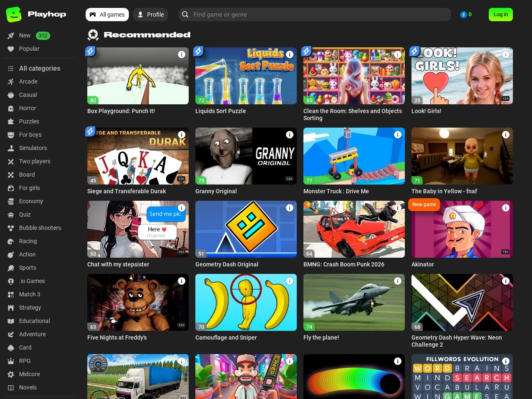Focus the Find game or genre field

coord(315,15)
